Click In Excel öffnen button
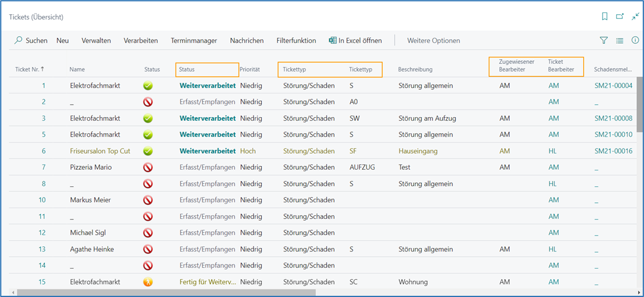Viewport: 644px width, 297px height. (x=355, y=41)
